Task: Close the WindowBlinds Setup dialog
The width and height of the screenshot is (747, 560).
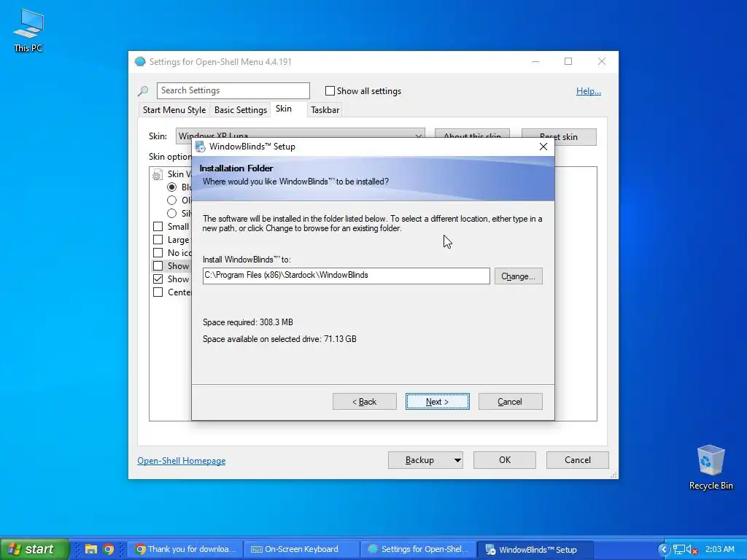Action: coord(543,147)
